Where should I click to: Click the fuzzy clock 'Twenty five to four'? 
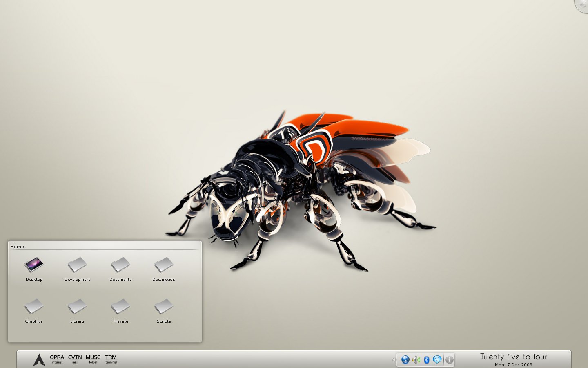tap(514, 357)
